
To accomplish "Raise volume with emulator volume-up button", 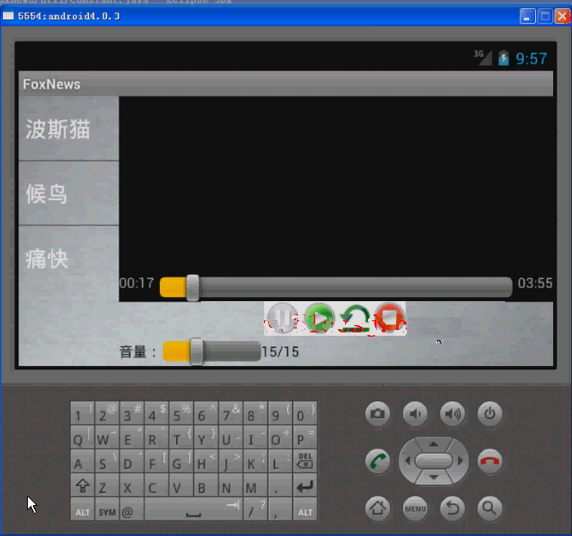I will point(452,413).
